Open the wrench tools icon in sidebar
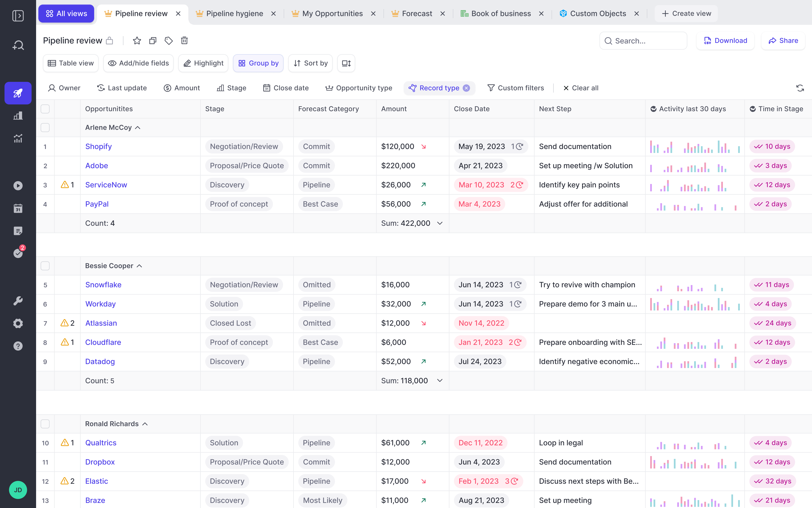Viewport: 812px width, 508px height. 18,301
